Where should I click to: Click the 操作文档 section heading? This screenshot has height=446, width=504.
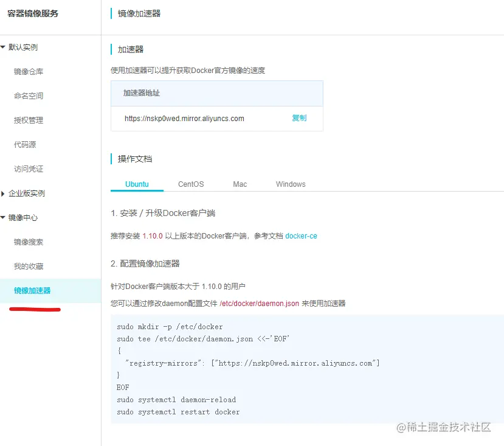[135, 159]
